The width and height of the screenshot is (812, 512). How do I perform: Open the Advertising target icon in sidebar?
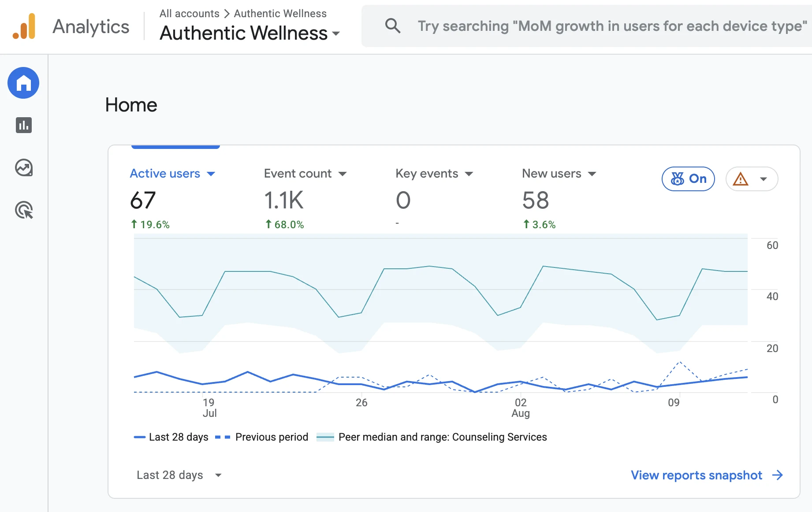click(x=24, y=210)
